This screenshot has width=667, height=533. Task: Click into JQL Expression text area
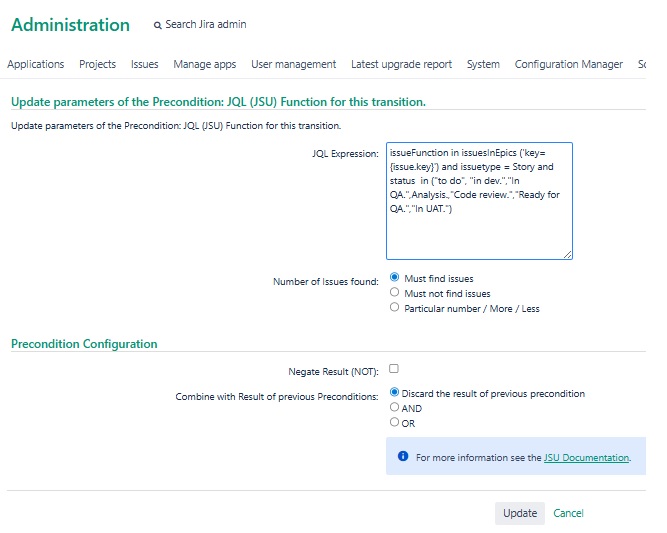tap(479, 201)
